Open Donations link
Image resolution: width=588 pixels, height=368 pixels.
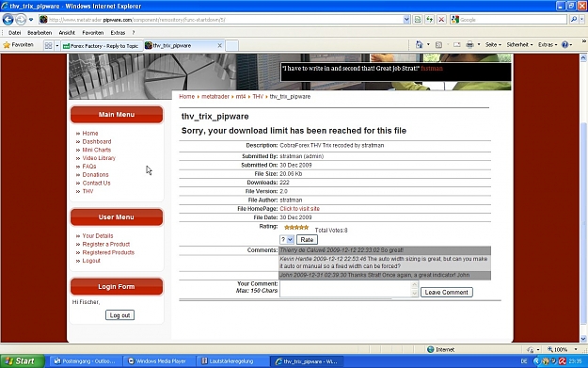coord(95,174)
